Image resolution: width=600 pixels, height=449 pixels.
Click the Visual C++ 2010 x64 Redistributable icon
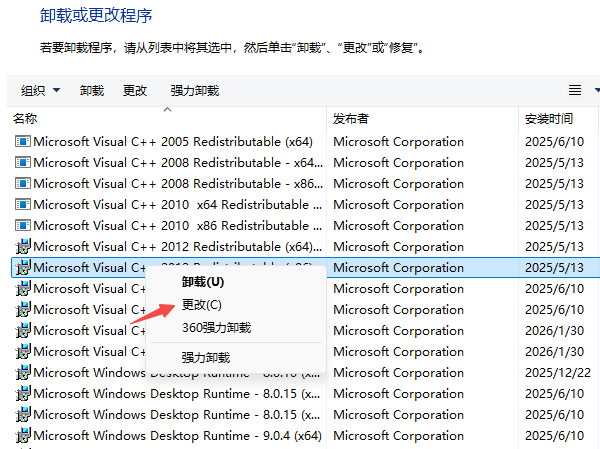tap(23, 205)
